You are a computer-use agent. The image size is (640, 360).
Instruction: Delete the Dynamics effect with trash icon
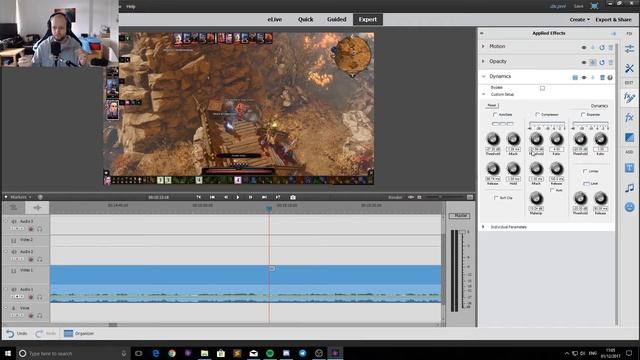click(x=602, y=77)
